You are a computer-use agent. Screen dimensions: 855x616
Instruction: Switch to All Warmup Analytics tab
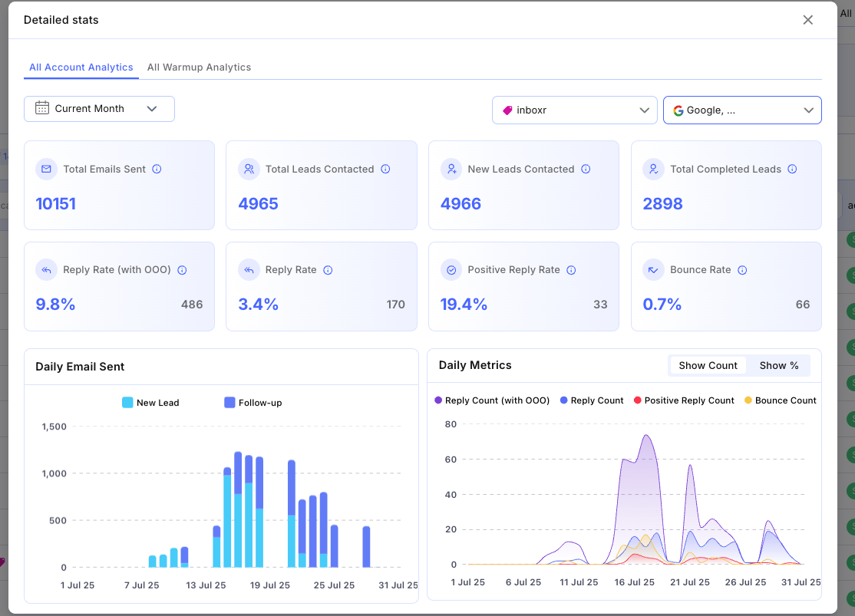tap(199, 68)
